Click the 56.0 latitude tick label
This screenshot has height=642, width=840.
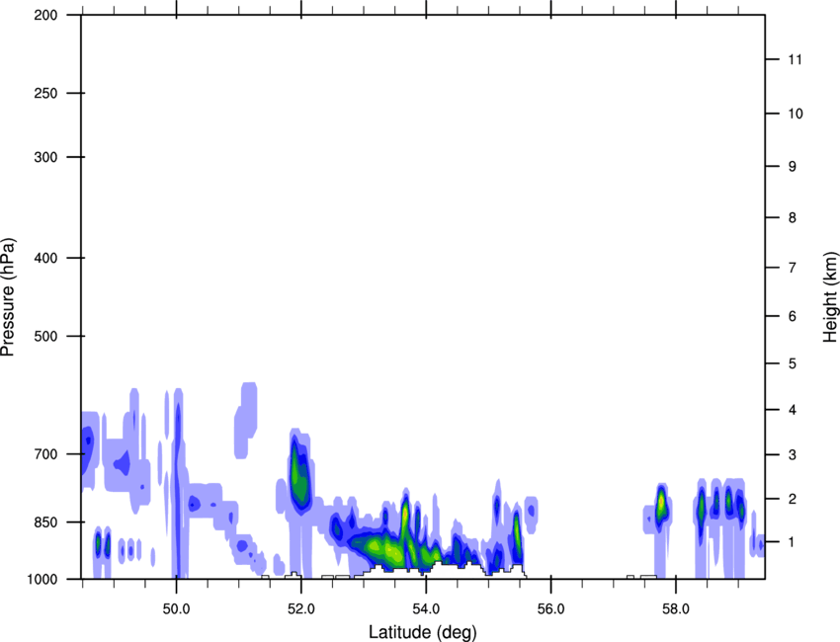(x=550, y=609)
